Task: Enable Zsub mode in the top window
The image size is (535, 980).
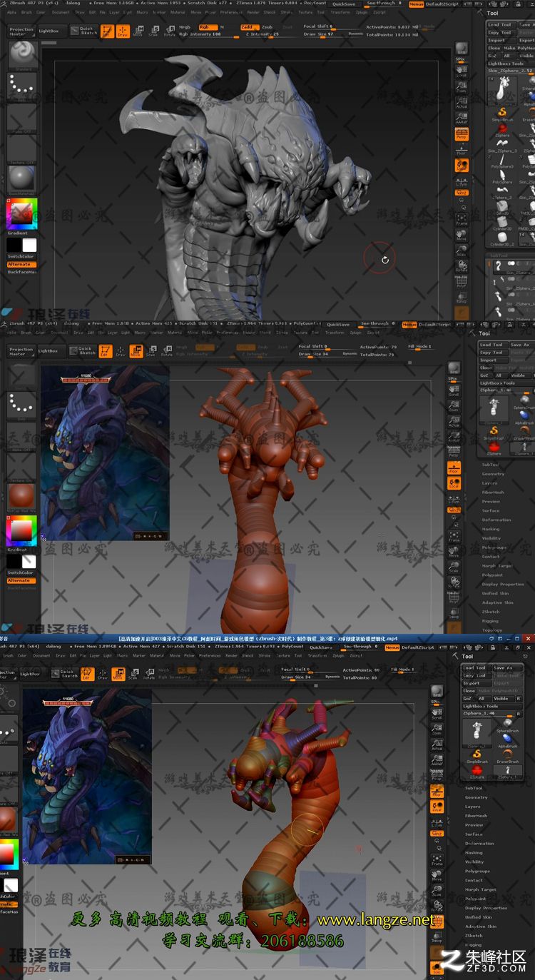Action: [x=267, y=27]
